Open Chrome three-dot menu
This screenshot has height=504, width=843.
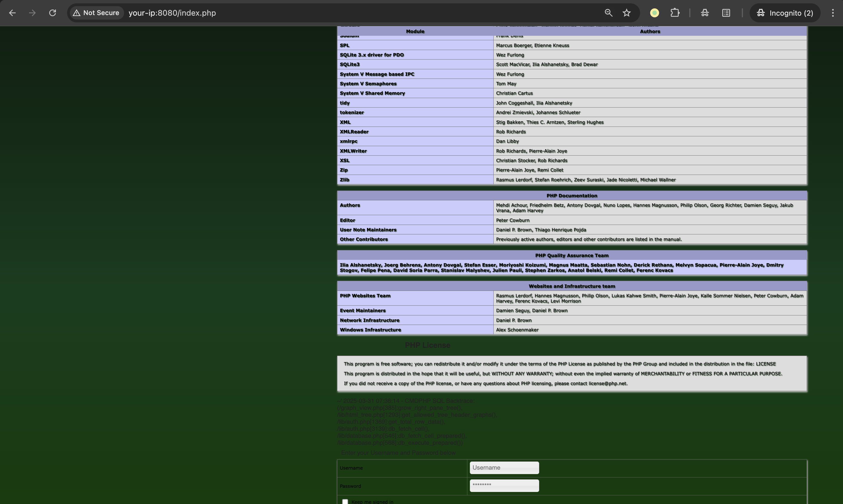click(832, 13)
